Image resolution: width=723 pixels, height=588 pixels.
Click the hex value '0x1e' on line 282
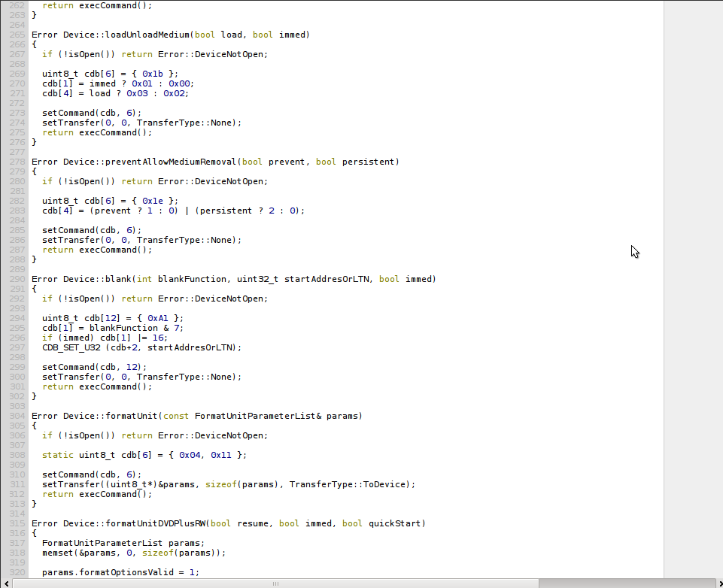tap(153, 201)
